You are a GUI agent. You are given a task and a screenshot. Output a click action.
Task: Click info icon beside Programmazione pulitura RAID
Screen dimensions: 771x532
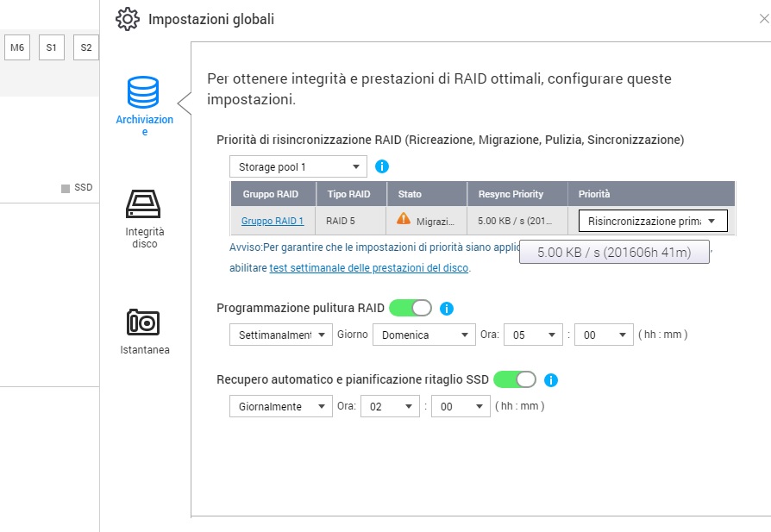coord(447,309)
